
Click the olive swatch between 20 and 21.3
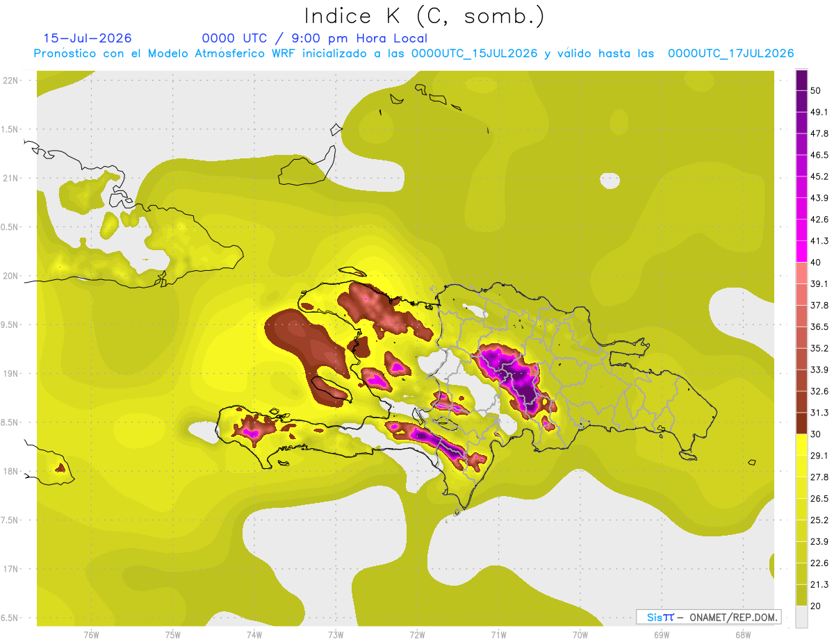(801, 595)
